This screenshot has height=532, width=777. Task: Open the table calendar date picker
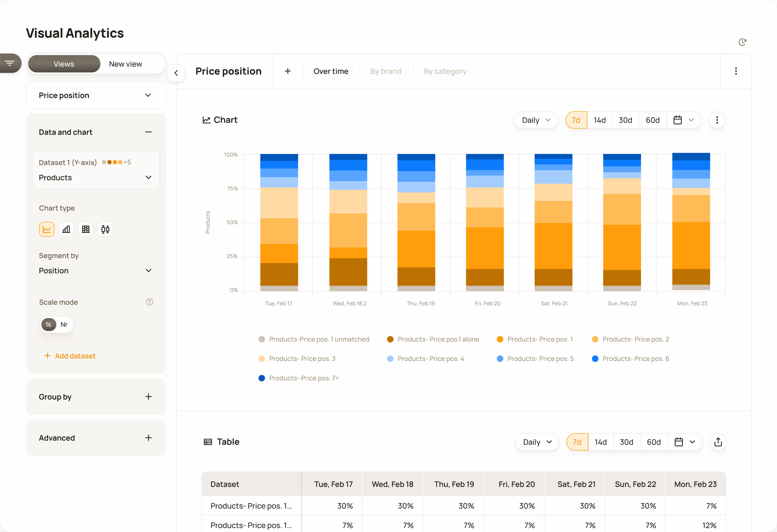(685, 442)
